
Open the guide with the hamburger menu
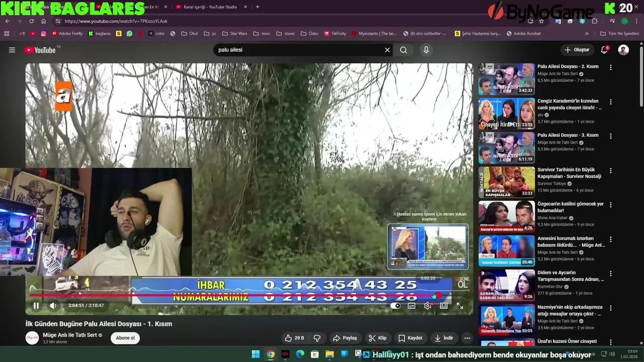[12, 50]
